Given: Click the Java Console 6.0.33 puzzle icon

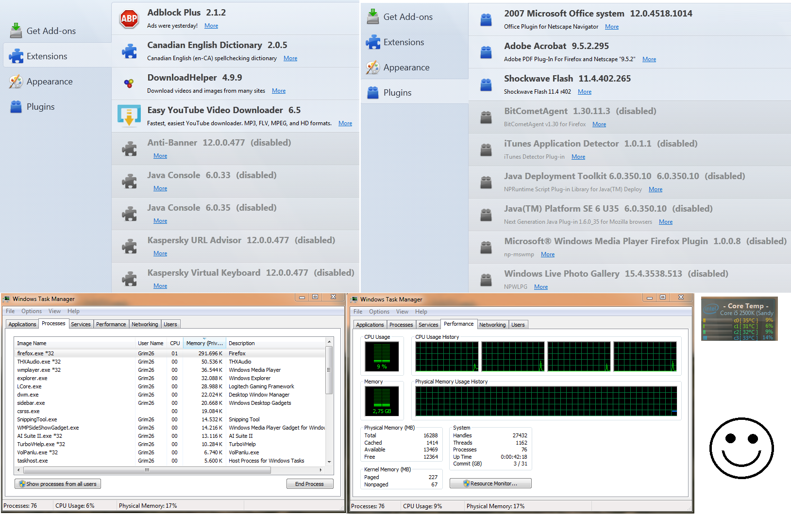Looking at the screenshot, I should point(129,181).
